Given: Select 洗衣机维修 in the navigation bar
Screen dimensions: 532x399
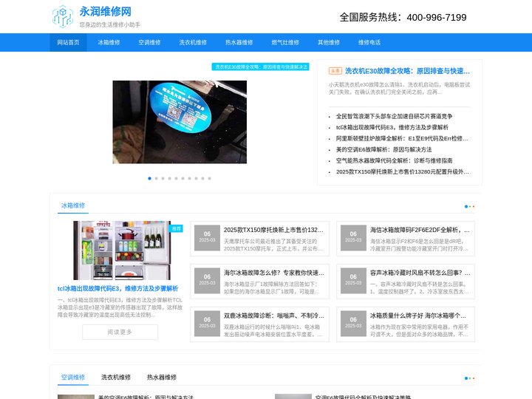Looking at the screenshot, I should click(x=193, y=42).
